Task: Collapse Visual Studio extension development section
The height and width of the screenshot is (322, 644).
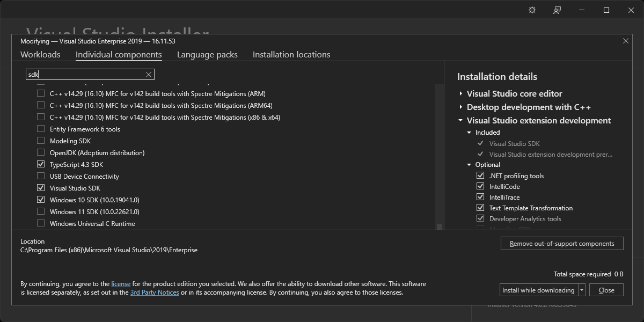Action: [461, 121]
